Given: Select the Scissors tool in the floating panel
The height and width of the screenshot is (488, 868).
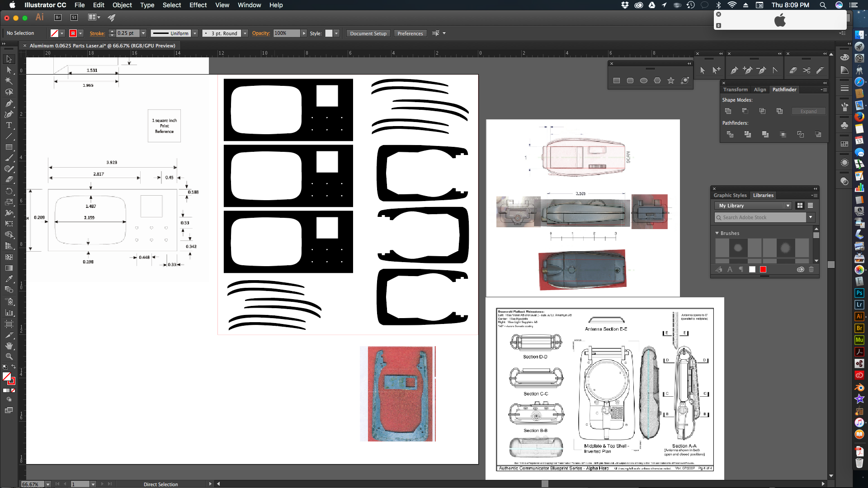Looking at the screenshot, I should click(807, 70).
